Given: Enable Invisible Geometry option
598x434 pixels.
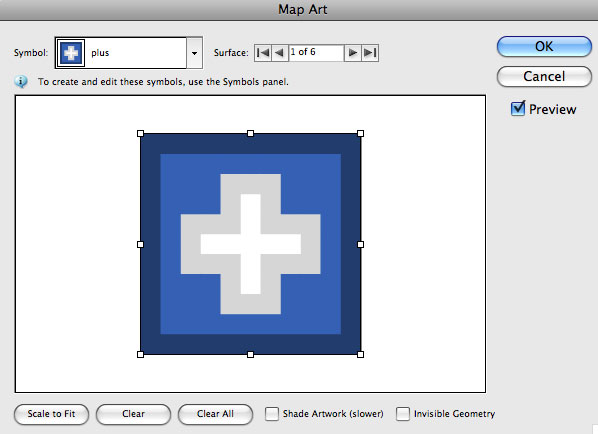Looking at the screenshot, I should coord(403,414).
